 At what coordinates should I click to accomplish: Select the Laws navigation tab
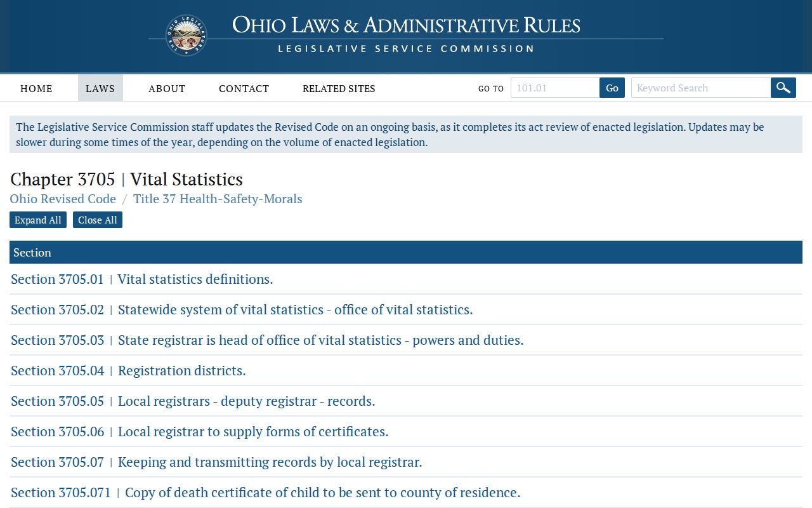[100, 88]
